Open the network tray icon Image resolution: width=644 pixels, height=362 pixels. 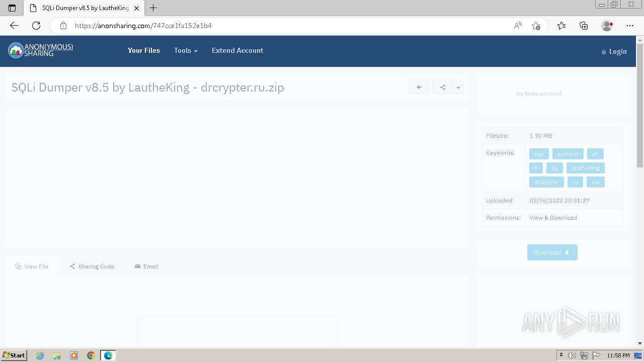tap(584, 355)
